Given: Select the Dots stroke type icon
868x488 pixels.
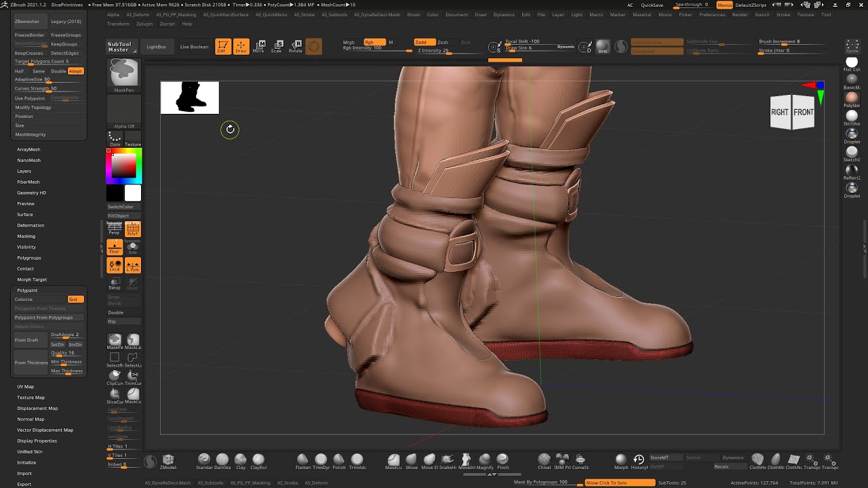Looking at the screenshot, I should (115, 138).
